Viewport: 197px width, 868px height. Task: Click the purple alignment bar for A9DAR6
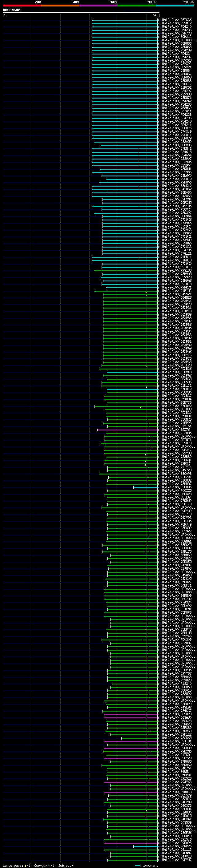click(131, 843)
